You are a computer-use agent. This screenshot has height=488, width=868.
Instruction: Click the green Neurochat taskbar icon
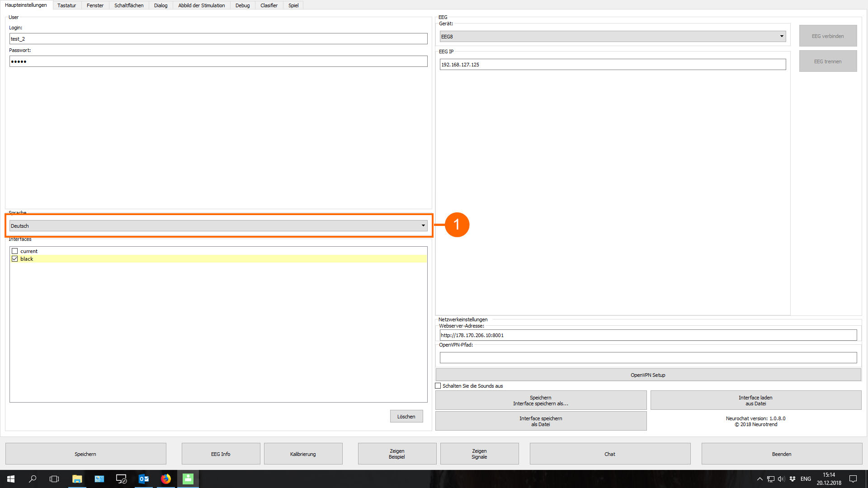[x=188, y=479]
